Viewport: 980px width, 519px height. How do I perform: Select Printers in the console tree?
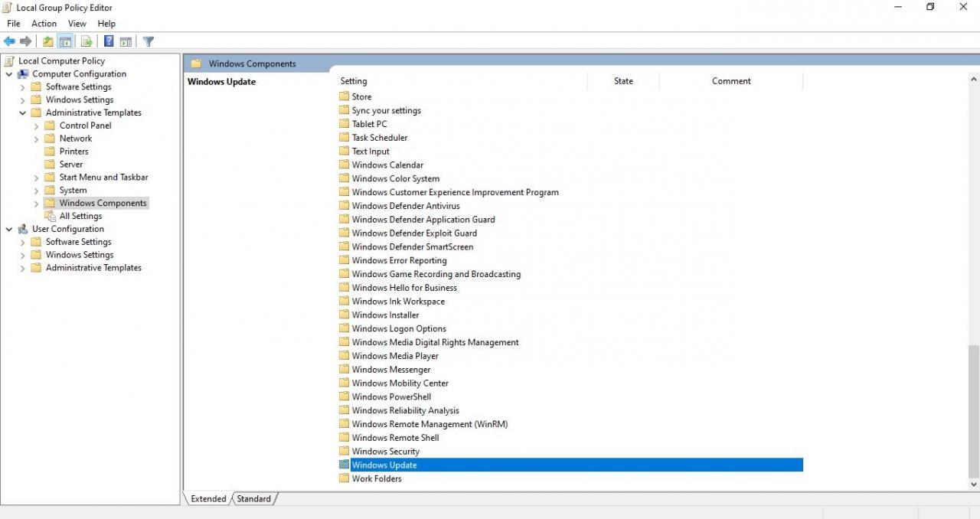point(73,152)
